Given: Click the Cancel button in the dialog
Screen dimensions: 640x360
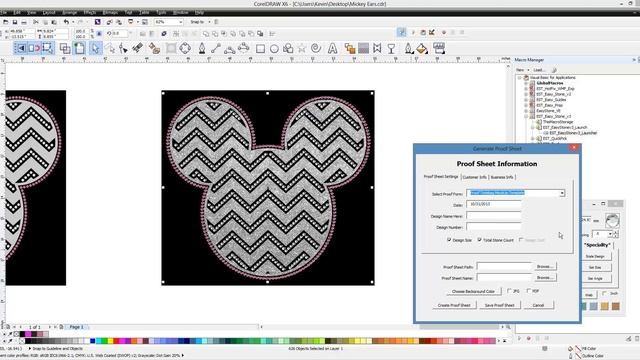Looking at the screenshot, I should (x=538, y=305).
